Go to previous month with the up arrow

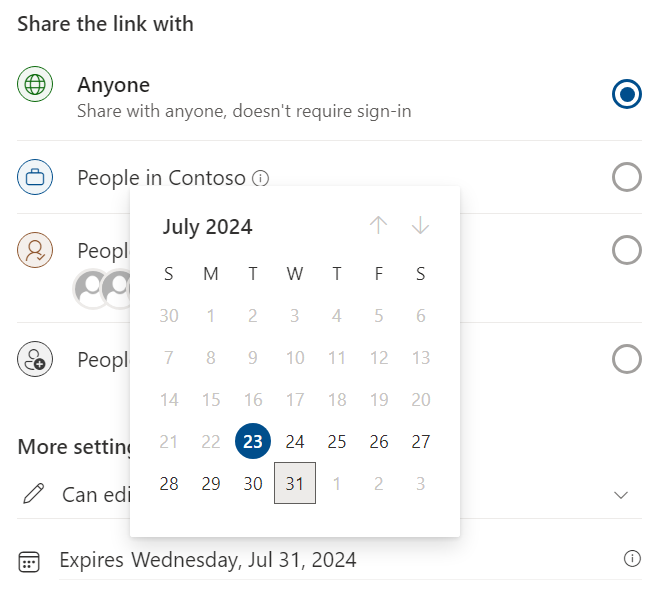click(378, 226)
